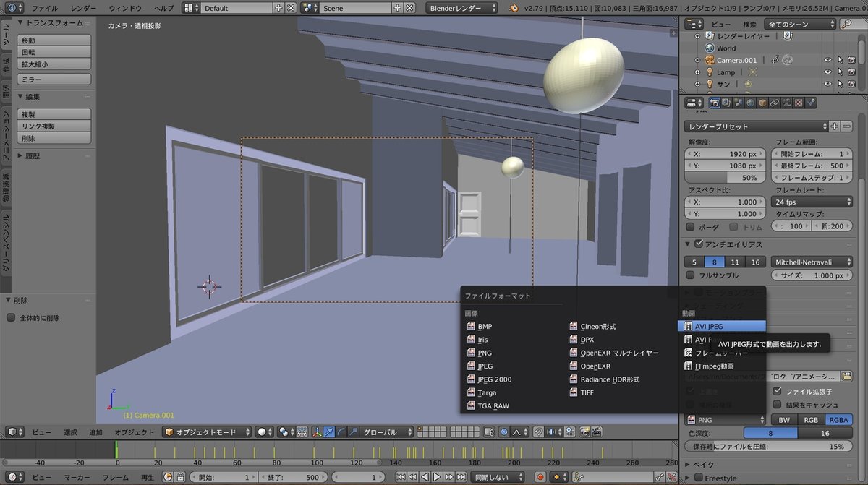Toggle the timeline range lock icon
Screen dimensions: 868x485
point(179,478)
